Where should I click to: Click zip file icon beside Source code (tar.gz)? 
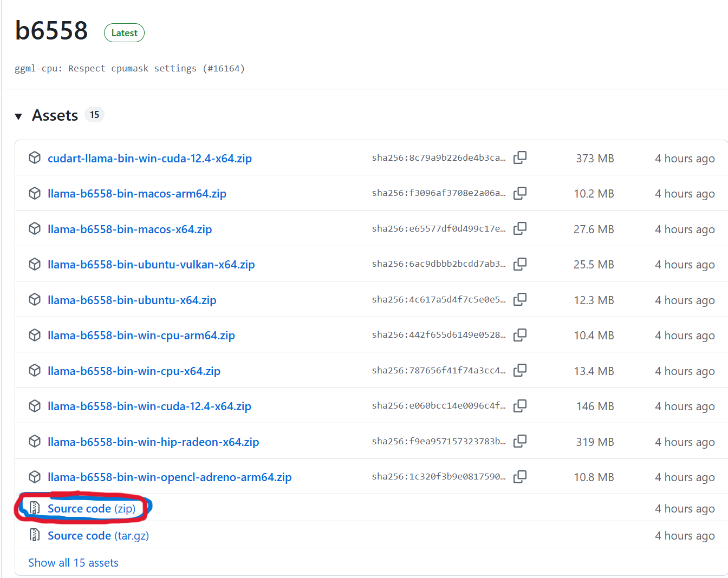pyautogui.click(x=35, y=535)
